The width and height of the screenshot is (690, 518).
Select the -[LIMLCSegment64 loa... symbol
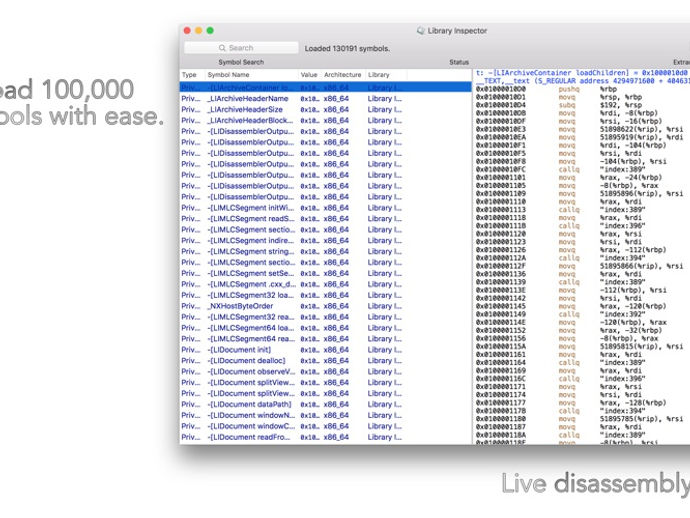coord(326,328)
